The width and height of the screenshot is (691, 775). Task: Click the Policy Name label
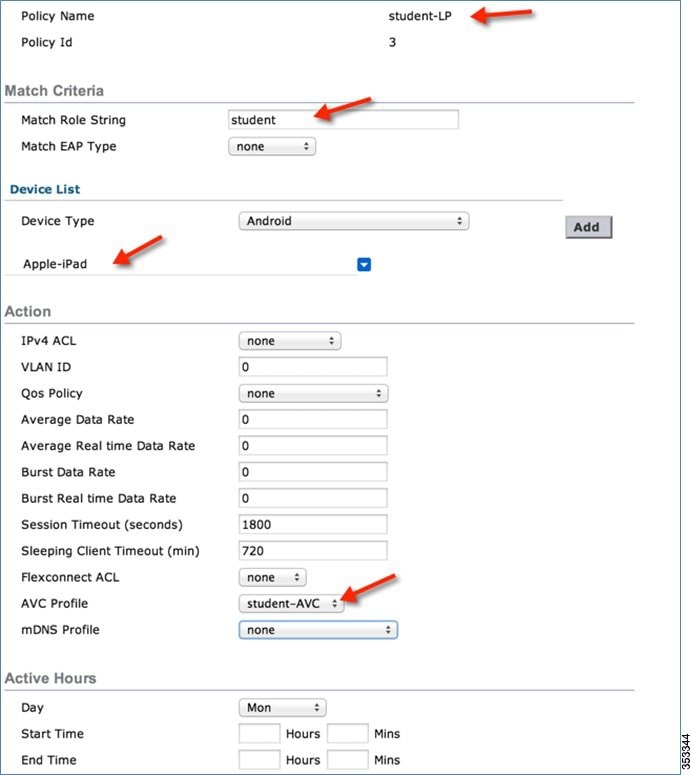(57, 16)
